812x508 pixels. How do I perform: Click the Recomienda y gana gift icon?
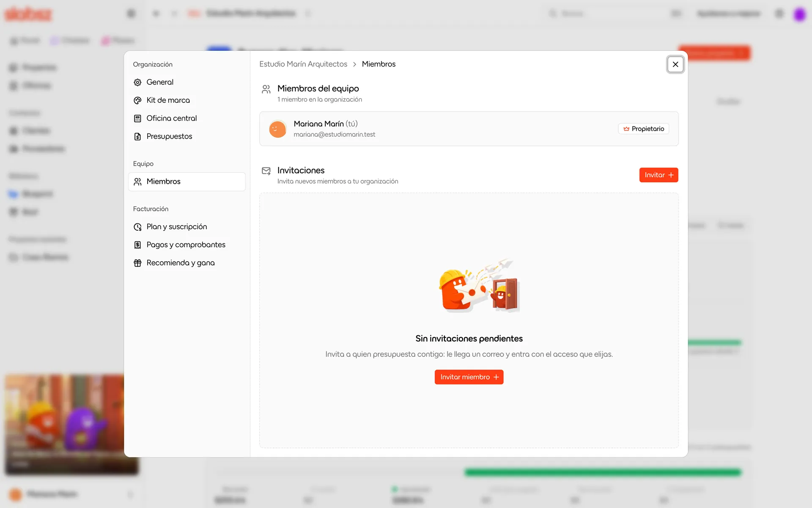pos(137,263)
